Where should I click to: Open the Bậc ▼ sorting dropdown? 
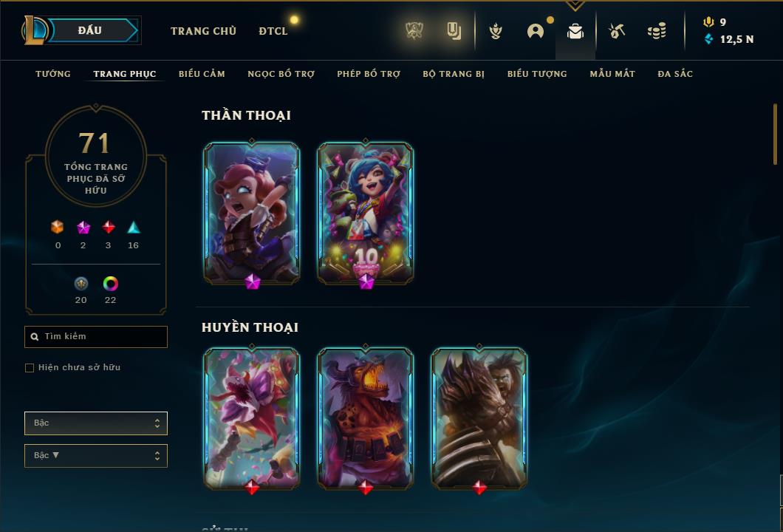(x=96, y=456)
